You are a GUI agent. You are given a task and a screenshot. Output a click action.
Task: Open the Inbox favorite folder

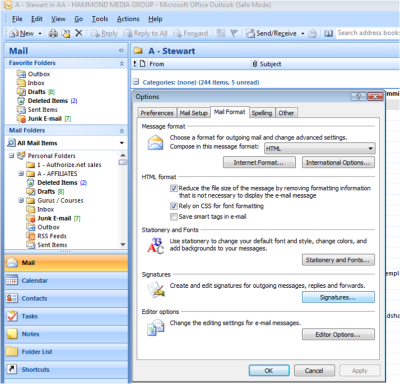[31, 83]
